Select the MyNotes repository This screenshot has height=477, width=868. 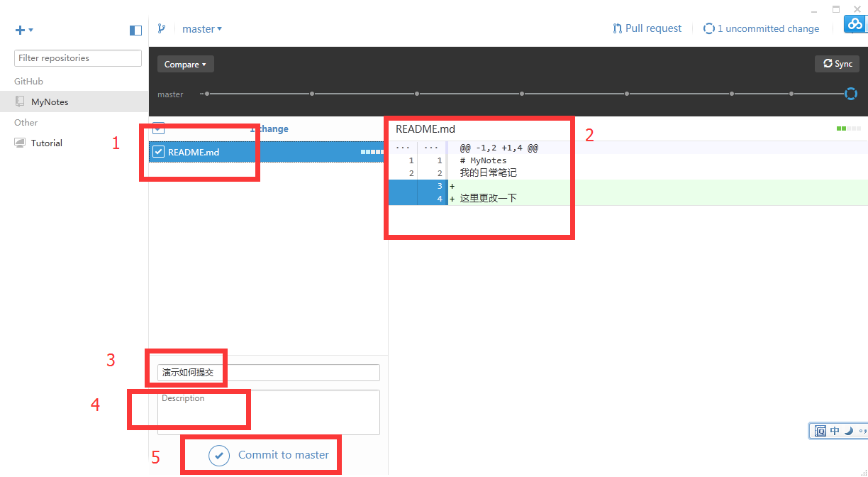(x=74, y=102)
